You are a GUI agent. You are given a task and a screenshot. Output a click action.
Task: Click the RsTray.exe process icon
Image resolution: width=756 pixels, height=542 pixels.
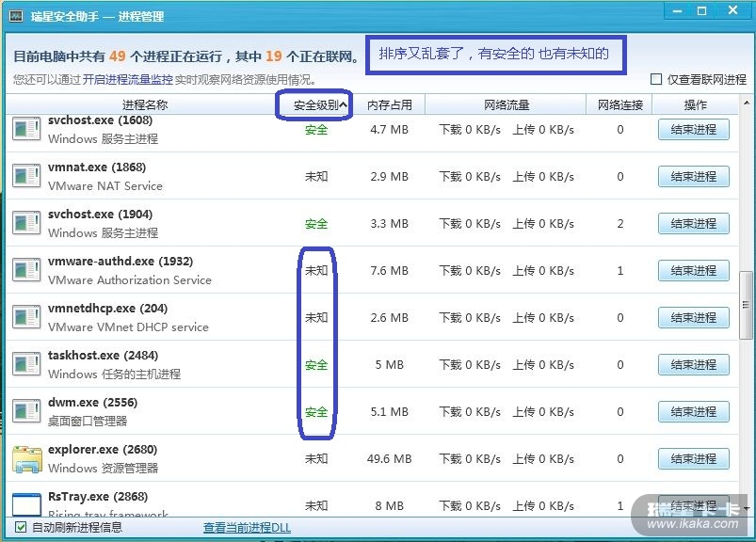tap(26, 504)
